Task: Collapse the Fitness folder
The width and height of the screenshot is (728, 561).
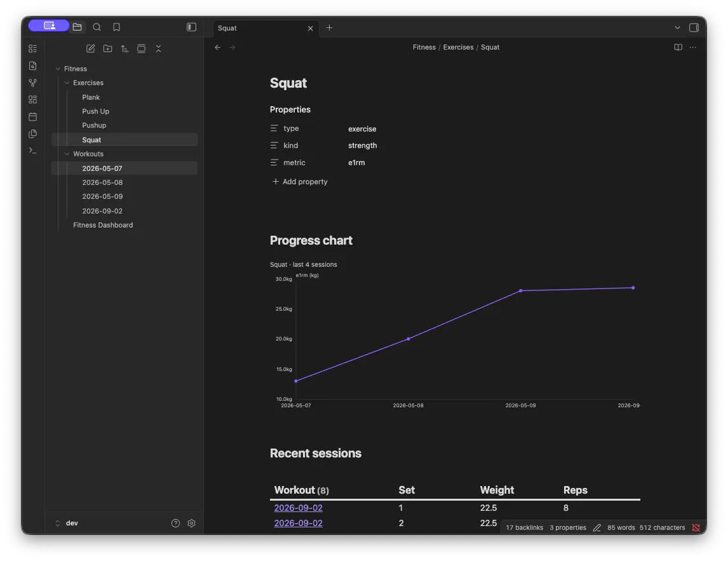Action: (x=58, y=69)
